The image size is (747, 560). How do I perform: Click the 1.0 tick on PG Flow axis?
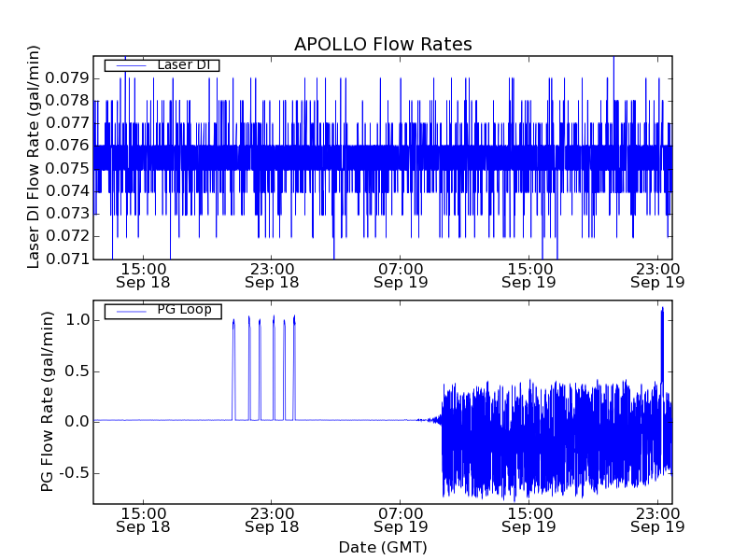pyautogui.click(x=78, y=320)
